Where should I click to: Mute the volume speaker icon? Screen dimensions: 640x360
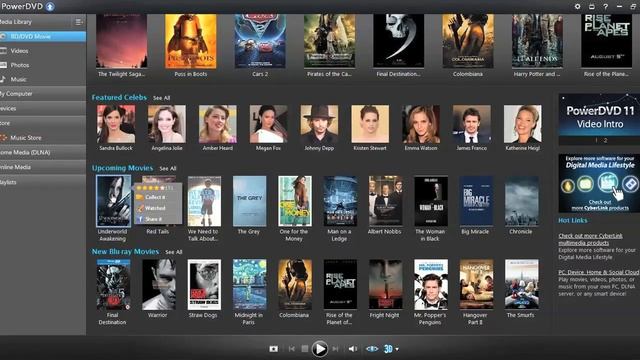tap(353, 349)
